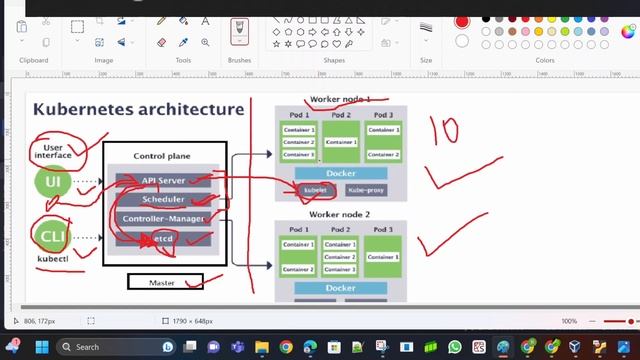Select the Text tool
640x360 pixels.
click(205, 21)
